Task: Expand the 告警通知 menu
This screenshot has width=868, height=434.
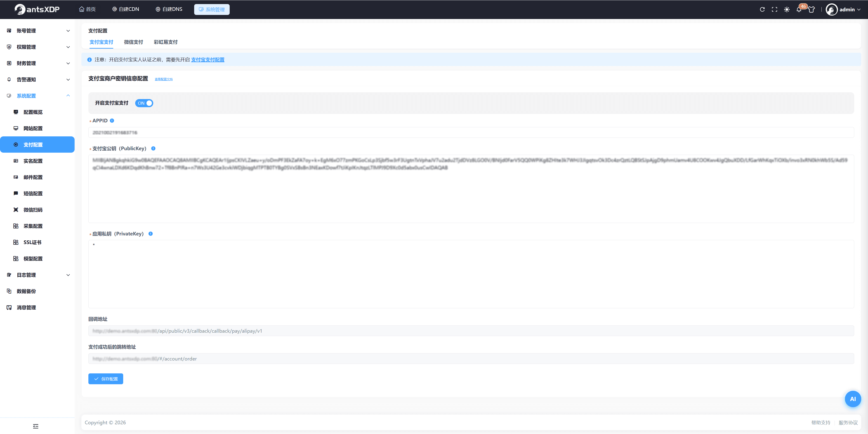Action: point(37,80)
